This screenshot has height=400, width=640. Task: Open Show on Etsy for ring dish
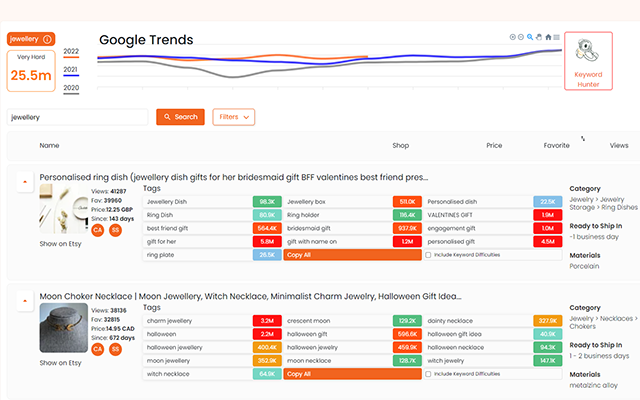pyautogui.click(x=60, y=244)
